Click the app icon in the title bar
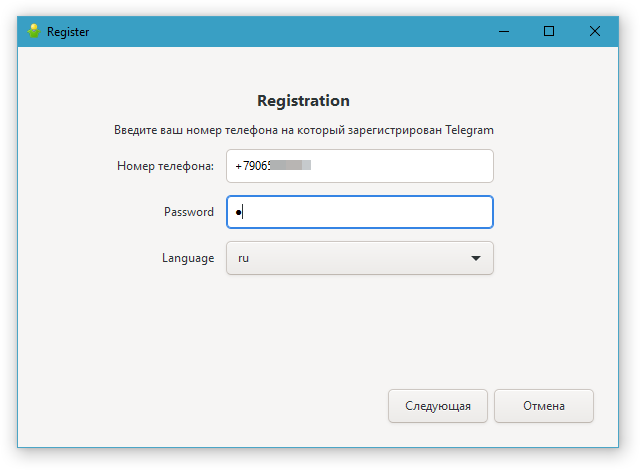The height and width of the screenshot is (470, 640). click(x=33, y=31)
